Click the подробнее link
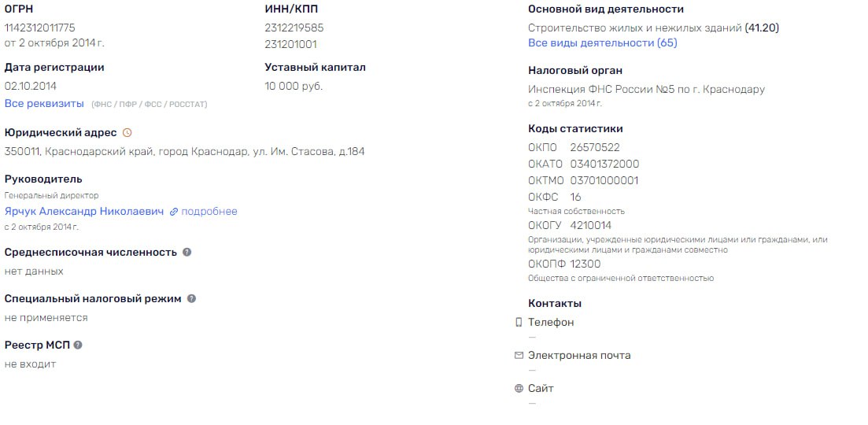868x425 pixels. pyautogui.click(x=209, y=212)
